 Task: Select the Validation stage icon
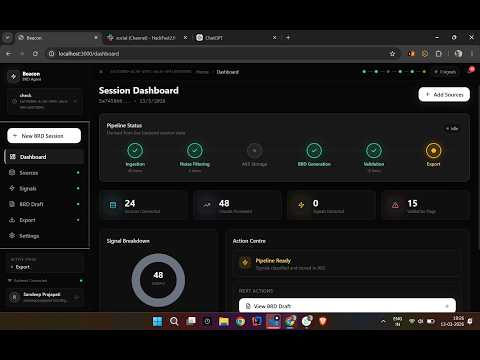(x=374, y=150)
